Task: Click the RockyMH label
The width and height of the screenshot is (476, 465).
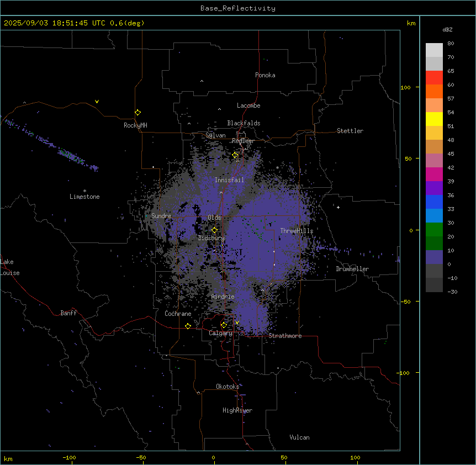Action: click(x=135, y=125)
